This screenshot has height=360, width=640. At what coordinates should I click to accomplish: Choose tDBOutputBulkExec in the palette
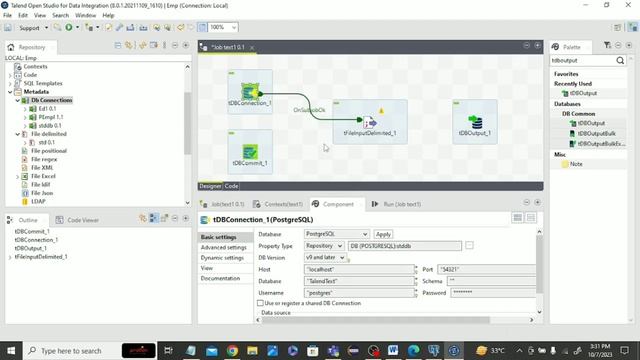597,144
